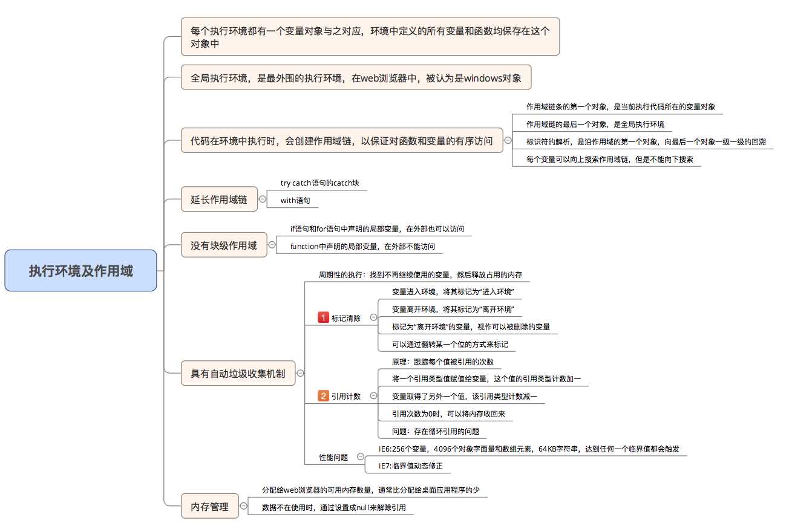Select the 内存管理 topic box

(210, 506)
